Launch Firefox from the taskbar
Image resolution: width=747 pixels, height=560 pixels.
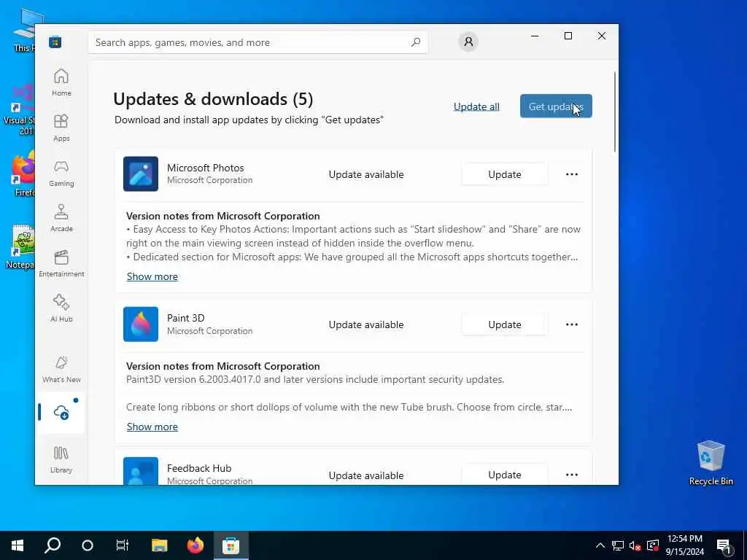click(196, 545)
